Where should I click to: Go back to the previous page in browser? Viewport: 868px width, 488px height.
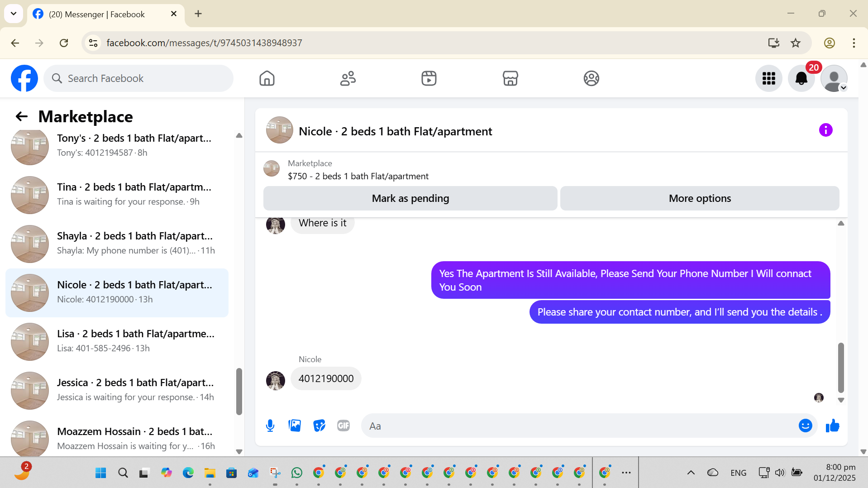point(15,43)
